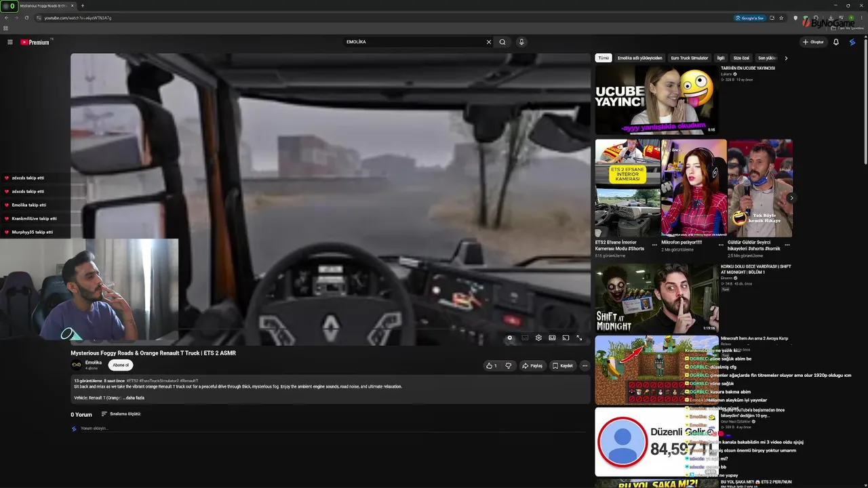Open the Sıralama ölçütü sort menu
The width and height of the screenshot is (868, 488).
121,414
